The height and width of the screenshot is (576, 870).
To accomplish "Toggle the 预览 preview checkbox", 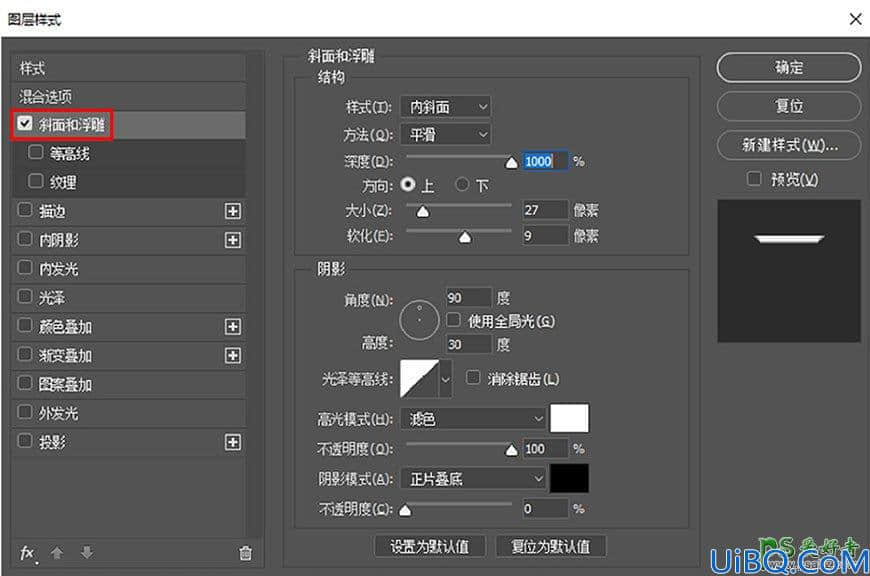I will pyautogui.click(x=754, y=179).
